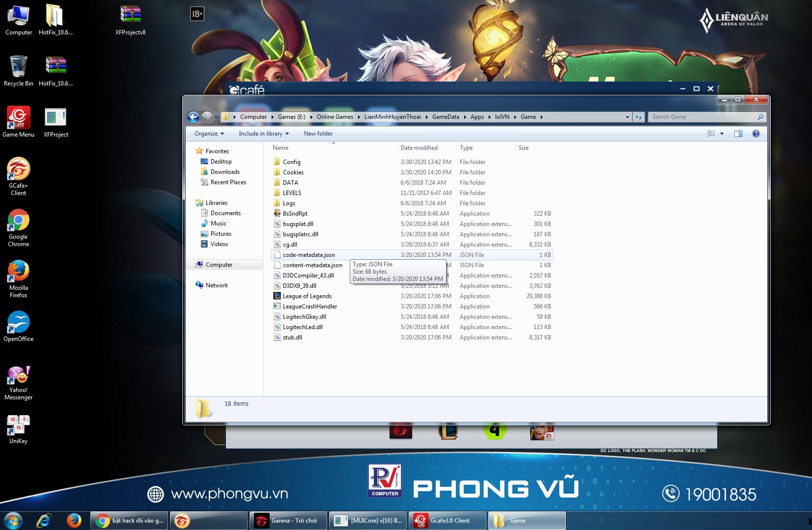Expand the GameData breadcrumb arrow
The height and width of the screenshot is (530, 812).
pyautogui.click(x=464, y=117)
